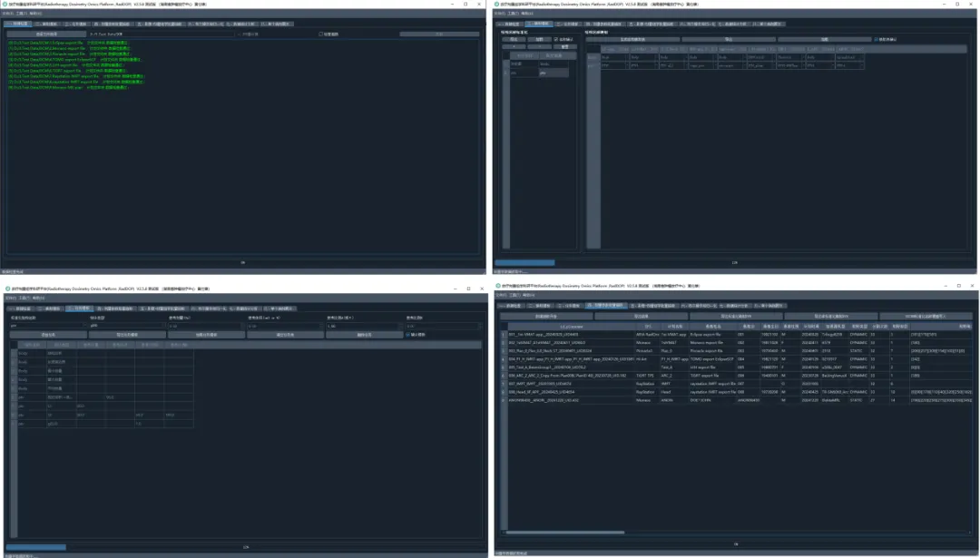Click the 'Hi-Art' cell in the patient table
980x558 pixels.
(x=647, y=358)
